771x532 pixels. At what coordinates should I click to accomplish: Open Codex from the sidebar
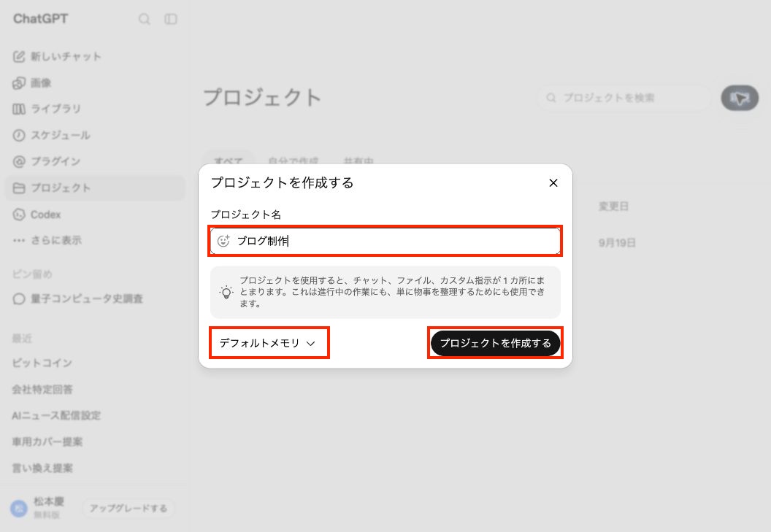(x=93, y=215)
